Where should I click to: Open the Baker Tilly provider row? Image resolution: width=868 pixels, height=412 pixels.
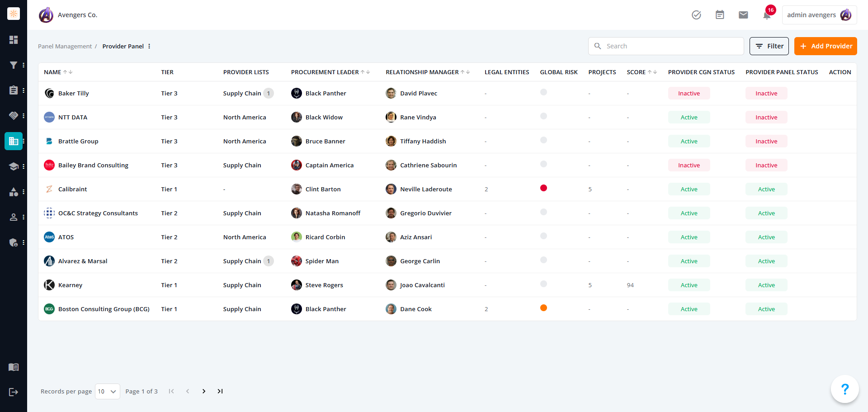click(448, 93)
